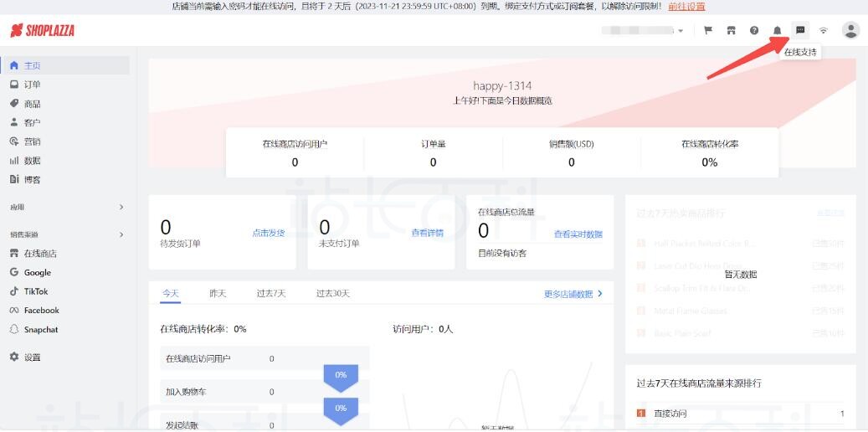Click the Shoplazza logo
The width and height of the screenshot is (868, 432).
pyautogui.click(x=42, y=30)
